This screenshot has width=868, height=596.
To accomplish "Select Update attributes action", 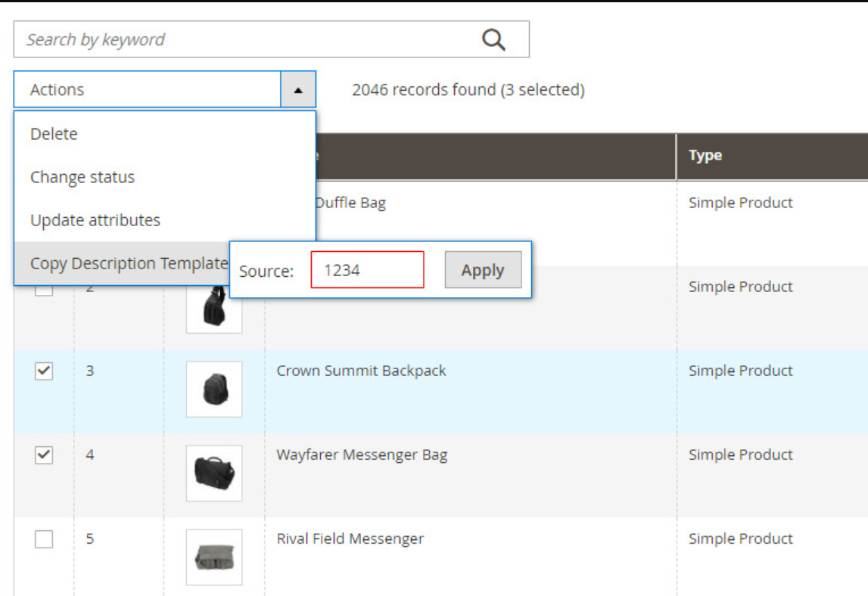I will pos(95,220).
